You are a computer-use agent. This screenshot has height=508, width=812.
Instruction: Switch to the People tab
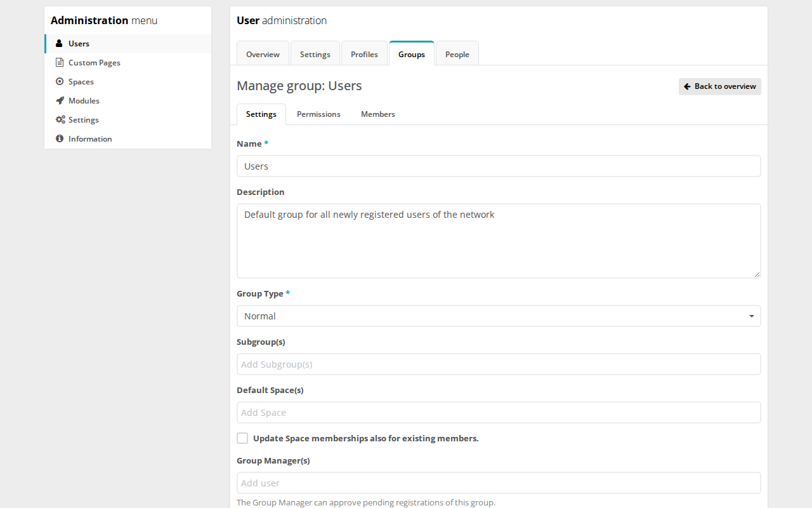point(457,54)
